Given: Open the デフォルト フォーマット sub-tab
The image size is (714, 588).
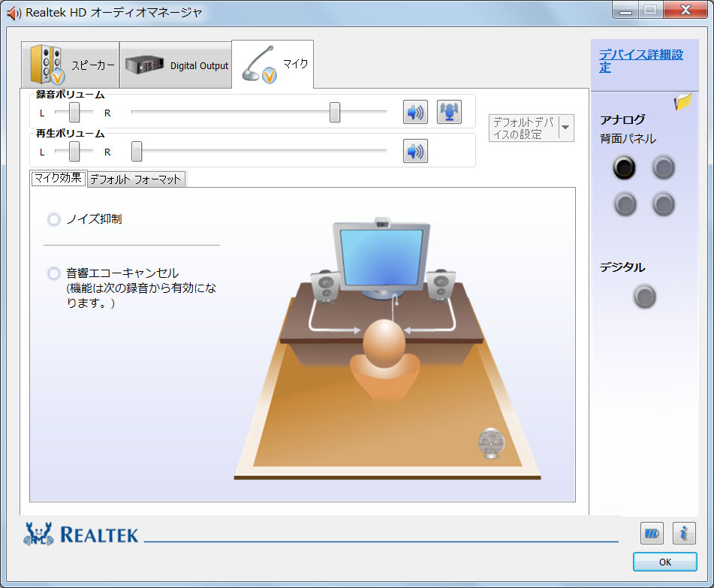Looking at the screenshot, I should 135,179.
